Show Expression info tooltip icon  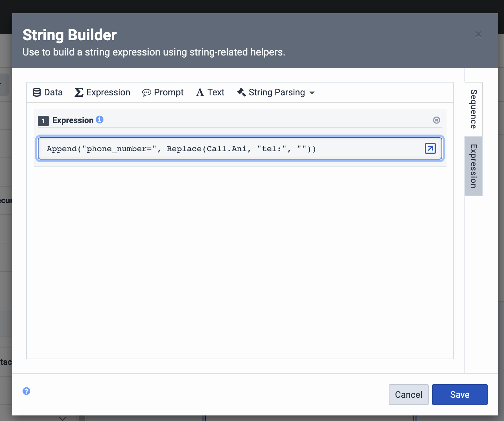pyautogui.click(x=100, y=120)
